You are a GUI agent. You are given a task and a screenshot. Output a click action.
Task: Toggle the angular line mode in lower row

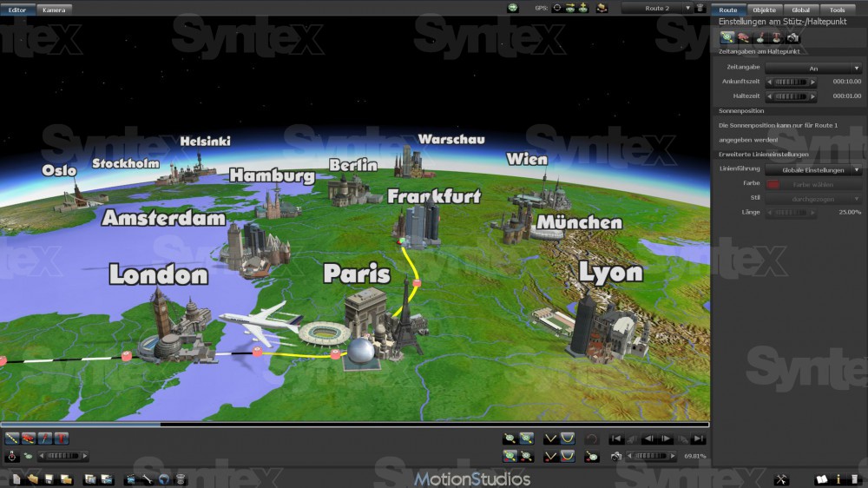point(551,456)
